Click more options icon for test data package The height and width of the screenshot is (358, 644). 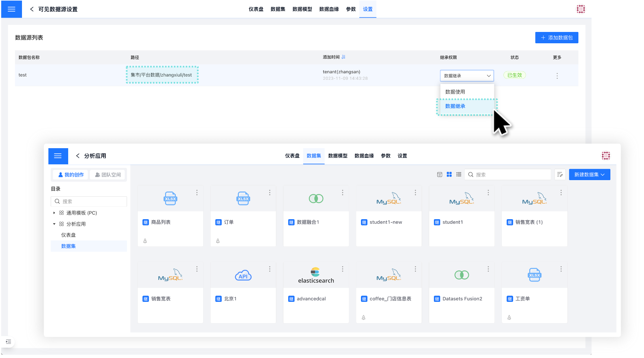(x=557, y=75)
